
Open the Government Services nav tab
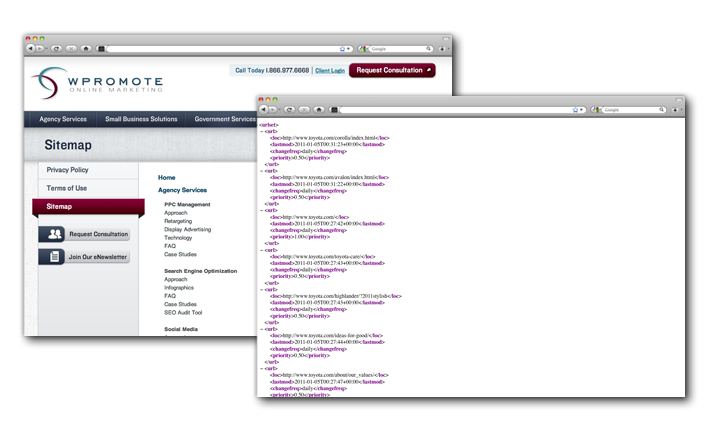(224, 119)
